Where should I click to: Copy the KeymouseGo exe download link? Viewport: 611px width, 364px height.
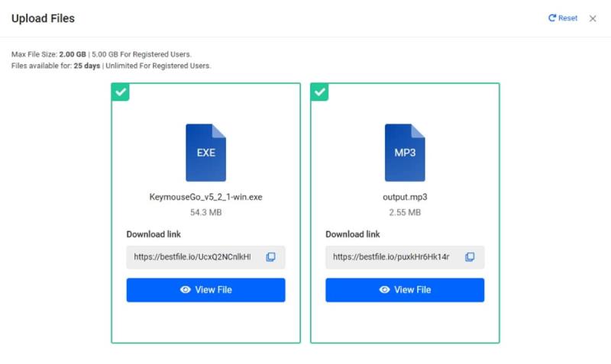point(270,257)
